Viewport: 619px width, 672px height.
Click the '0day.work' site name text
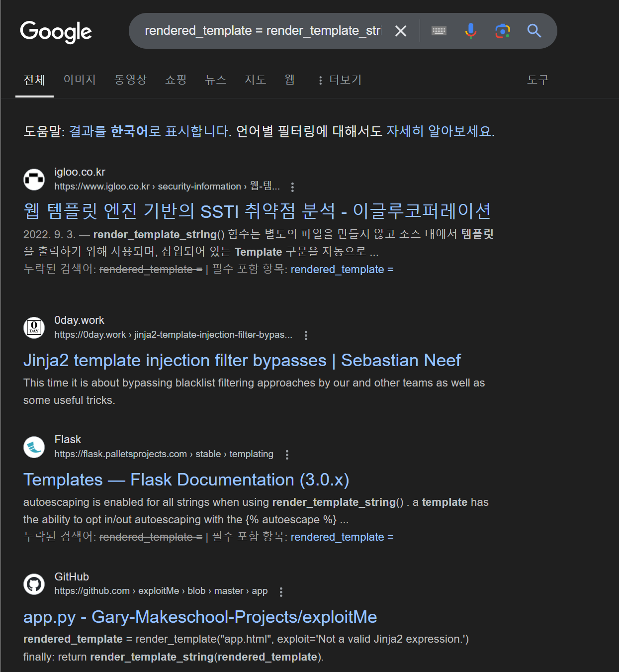pos(79,320)
